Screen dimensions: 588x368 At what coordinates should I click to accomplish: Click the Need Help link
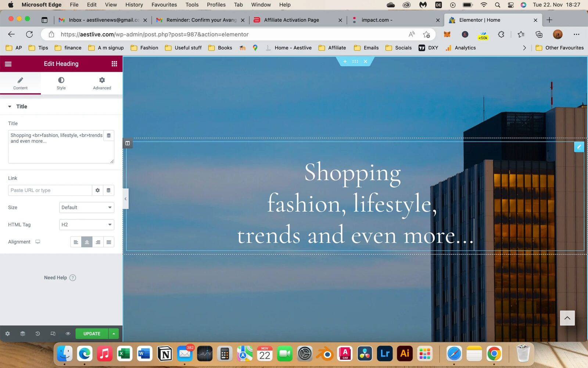click(x=60, y=277)
